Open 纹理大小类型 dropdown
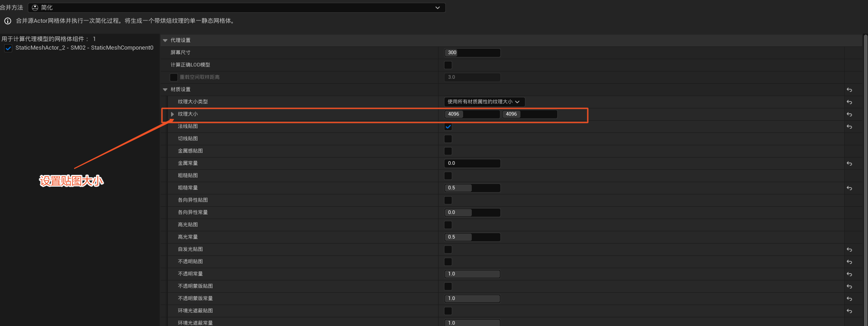The height and width of the screenshot is (326, 868). pos(484,102)
